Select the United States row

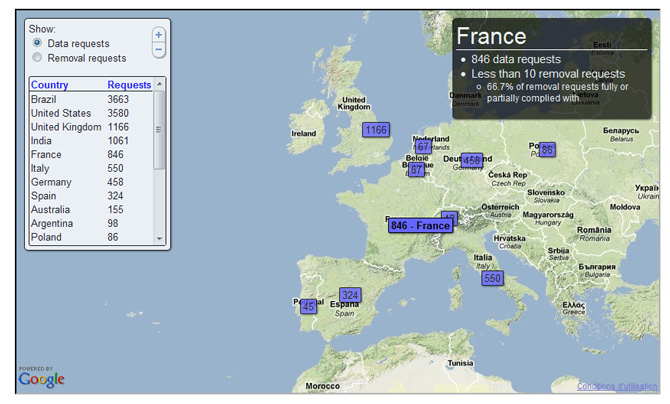(x=91, y=113)
